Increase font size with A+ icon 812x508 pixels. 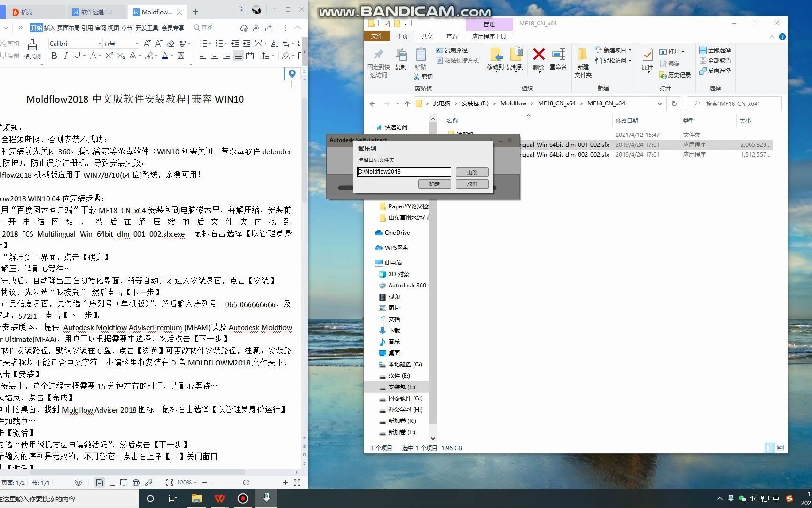click(x=147, y=43)
